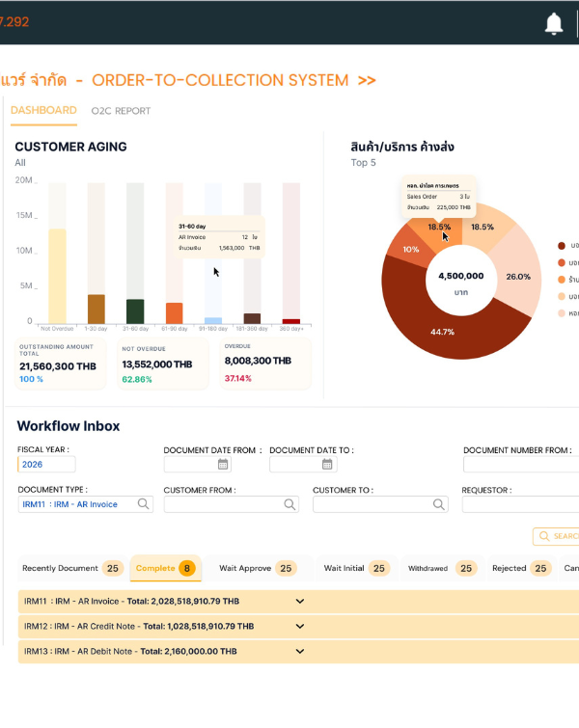Click the 360 day+ red bar
The width and height of the screenshot is (579, 728).
(x=291, y=321)
